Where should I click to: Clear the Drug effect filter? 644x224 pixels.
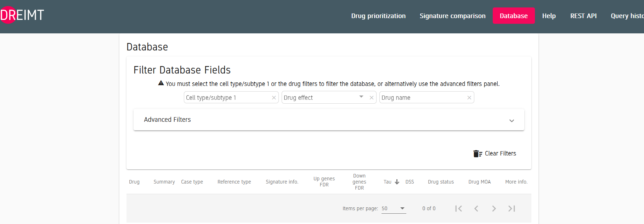372,98
